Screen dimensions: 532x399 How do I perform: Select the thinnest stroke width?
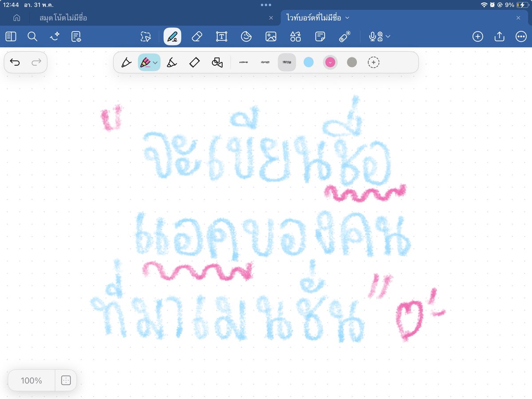(243, 63)
